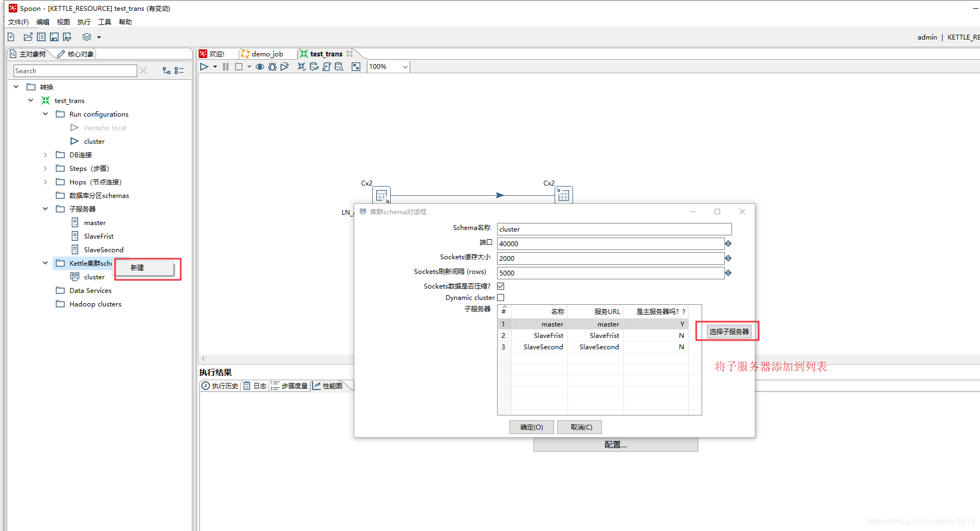Click in the Search field
Viewport: 980px width, 531px height.
pyautogui.click(x=75, y=71)
